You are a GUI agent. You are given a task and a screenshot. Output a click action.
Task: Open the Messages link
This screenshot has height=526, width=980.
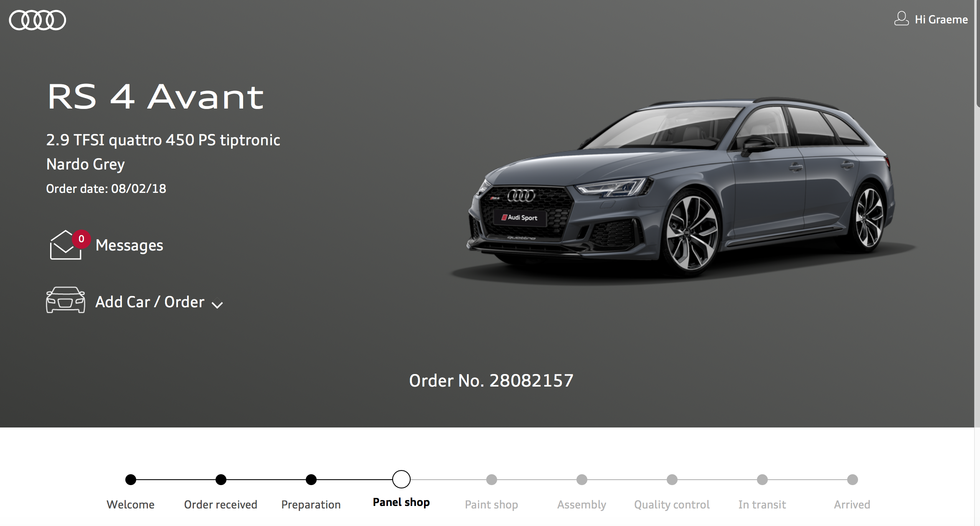tap(129, 245)
